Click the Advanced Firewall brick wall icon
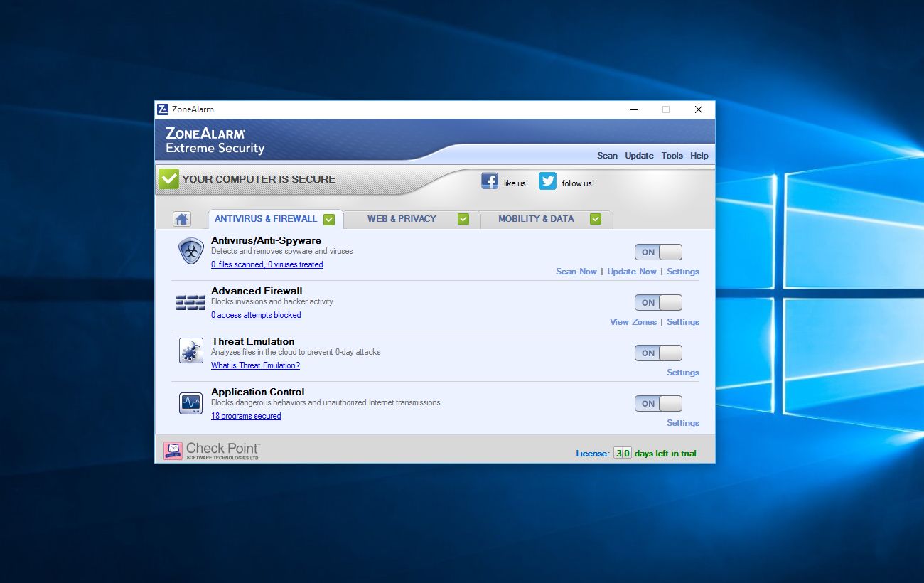Image resolution: width=924 pixels, height=583 pixels. pos(190,303)
